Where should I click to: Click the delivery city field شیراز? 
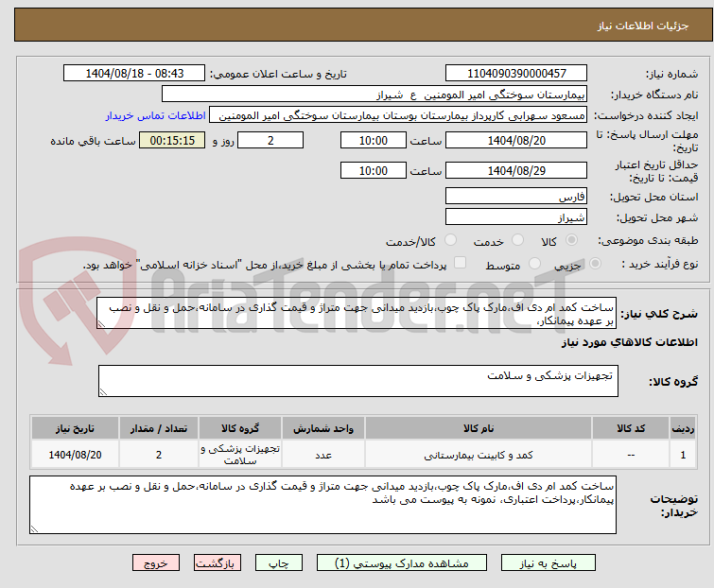click(516, 216)
